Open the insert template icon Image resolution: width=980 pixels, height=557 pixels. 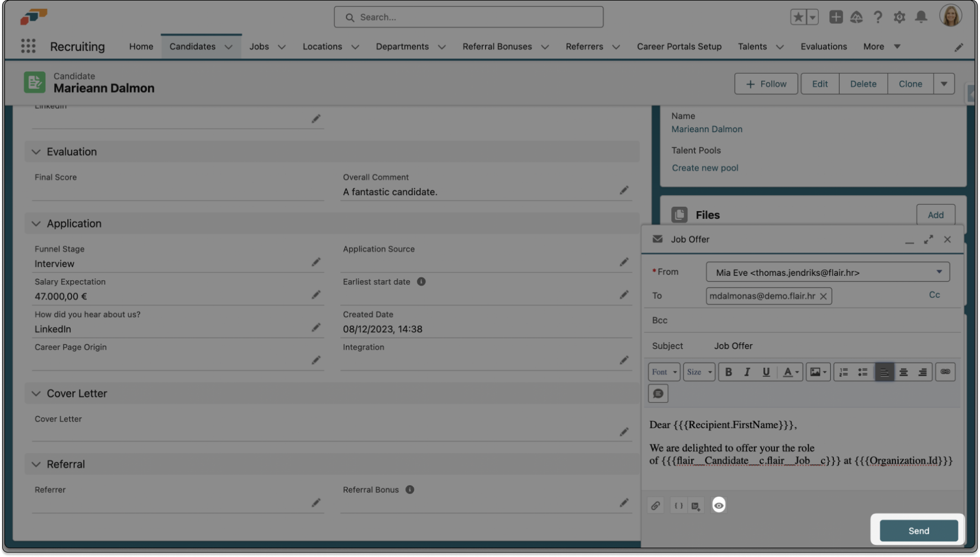pos(696,505)
